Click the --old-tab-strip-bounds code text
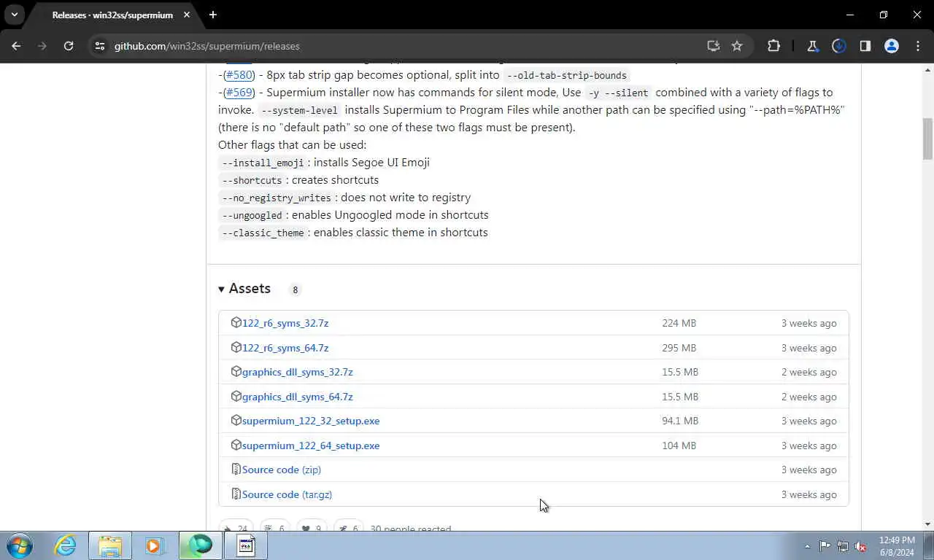The width and height of the screenshot is (934, 560). coord(566,75)
